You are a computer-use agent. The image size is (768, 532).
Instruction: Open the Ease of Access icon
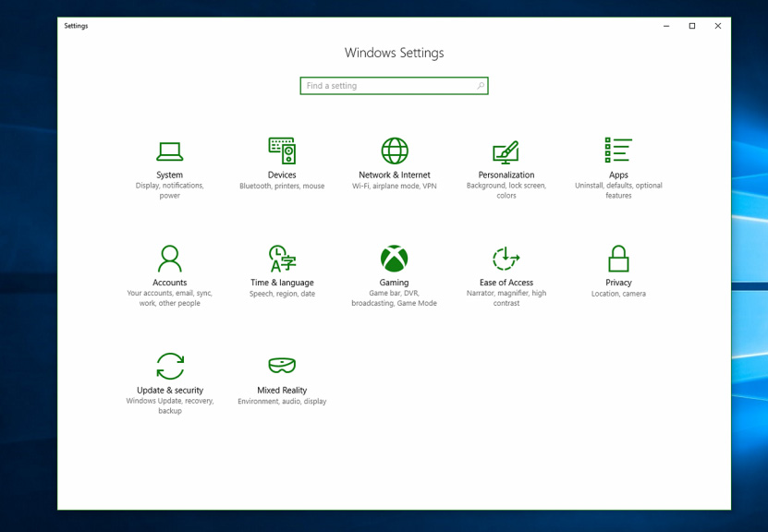coord(506,259)
